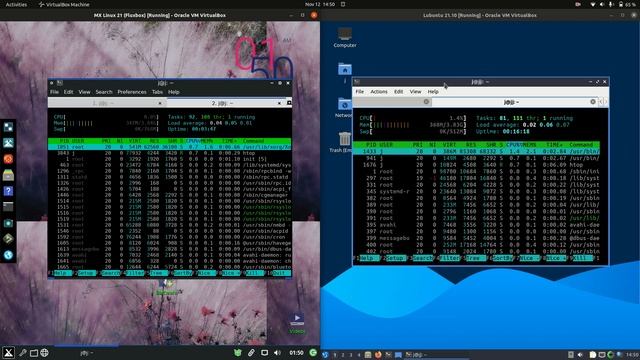Click tab scroll arrows in Lubuntu terminal
This screenshot has height=360, width=640.
[x=603, y=102]
